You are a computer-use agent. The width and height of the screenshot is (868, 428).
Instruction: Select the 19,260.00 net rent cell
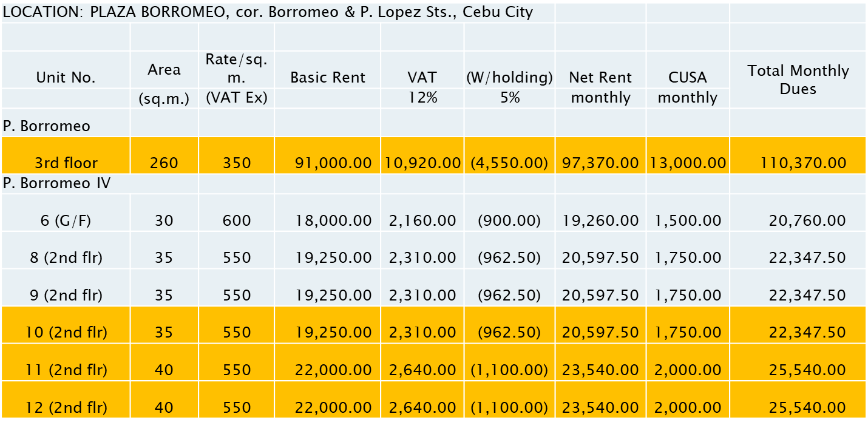[x=600, y=220]
